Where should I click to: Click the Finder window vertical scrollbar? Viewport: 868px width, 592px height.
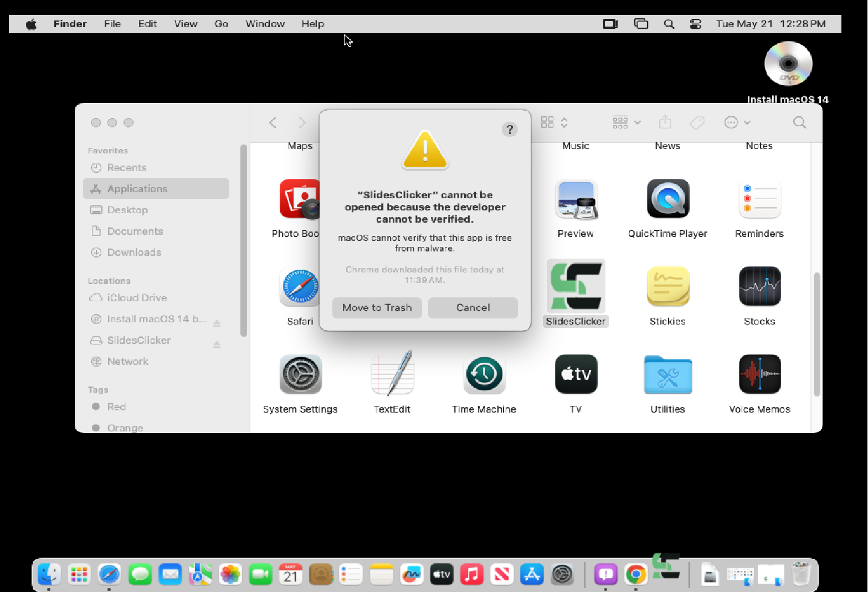(x=816, y=334)
